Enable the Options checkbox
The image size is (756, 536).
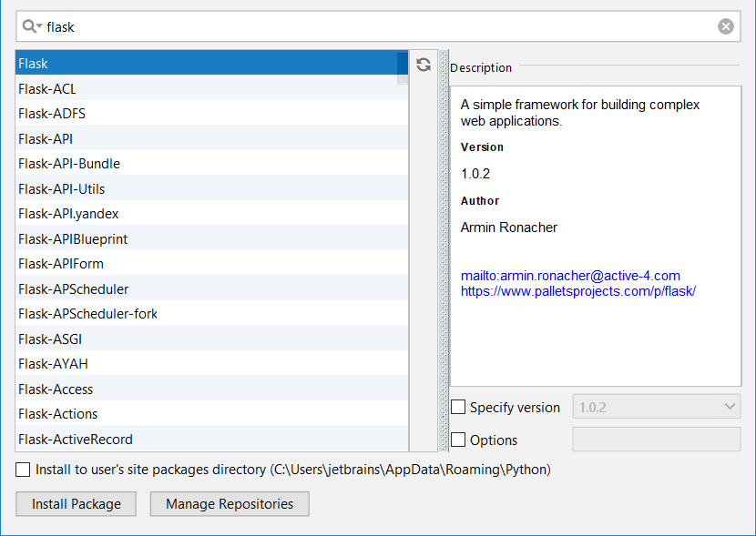[x=458, y=439]
